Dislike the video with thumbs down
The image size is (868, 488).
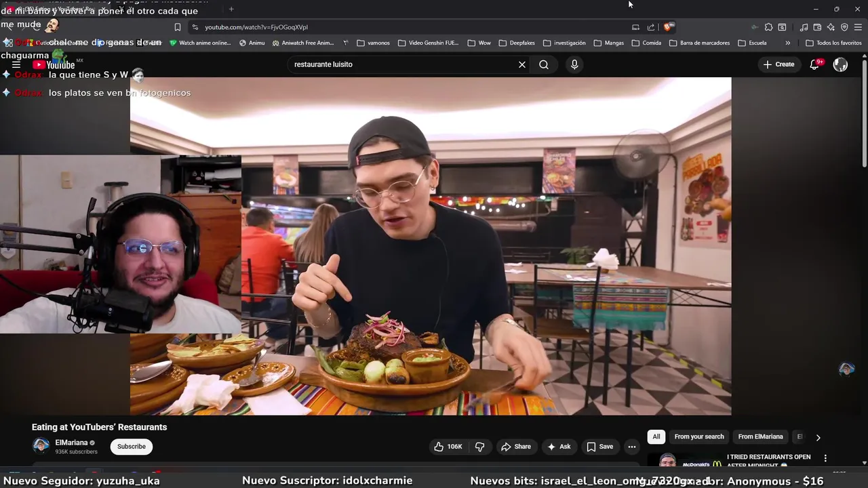tap(480, 447)
